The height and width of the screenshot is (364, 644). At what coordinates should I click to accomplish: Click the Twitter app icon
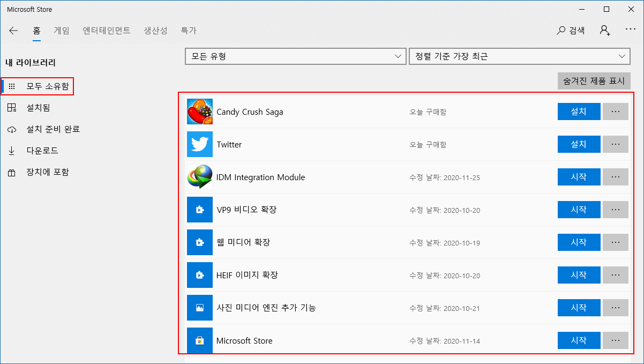(200, 144)
